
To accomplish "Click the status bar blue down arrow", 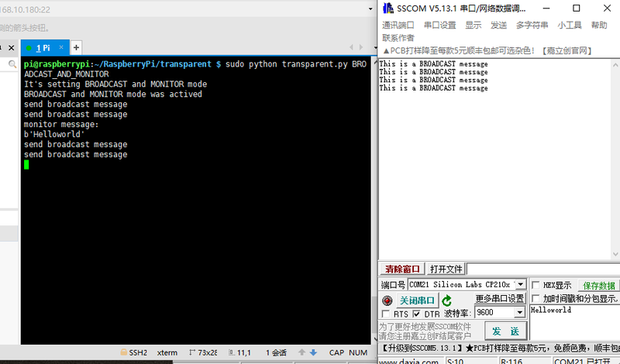I will [x=313, y=352].
